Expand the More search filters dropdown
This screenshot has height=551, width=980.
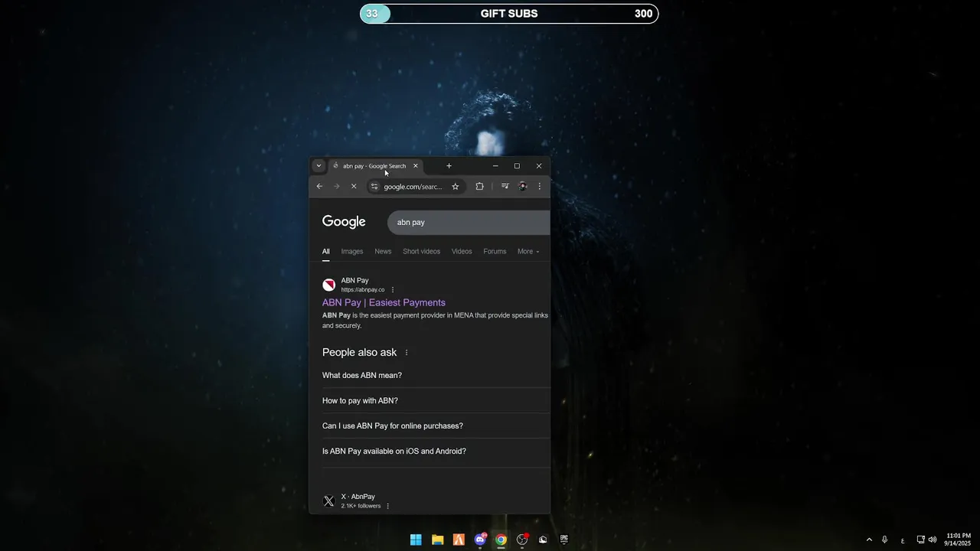(528, 251)
